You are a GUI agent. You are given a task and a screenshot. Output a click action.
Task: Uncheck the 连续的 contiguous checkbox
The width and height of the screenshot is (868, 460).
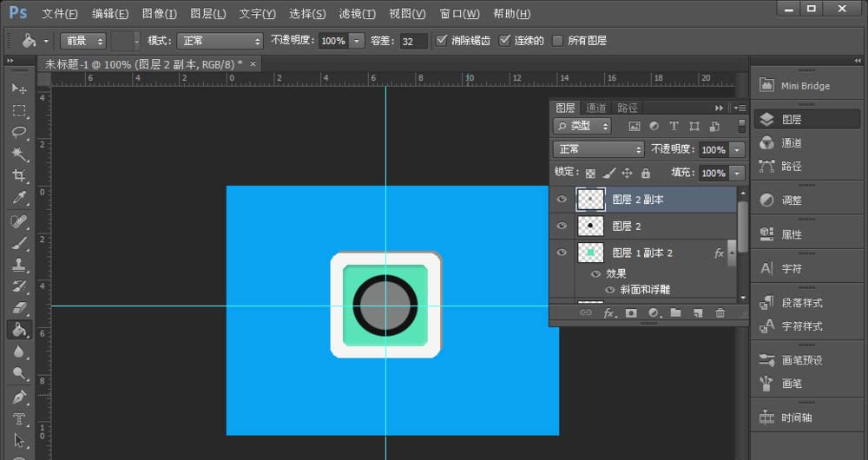pos(505,41)
